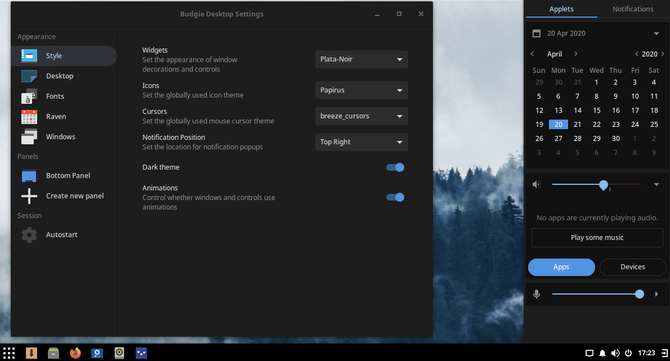Open the Windows settings page

pos(64,137)
